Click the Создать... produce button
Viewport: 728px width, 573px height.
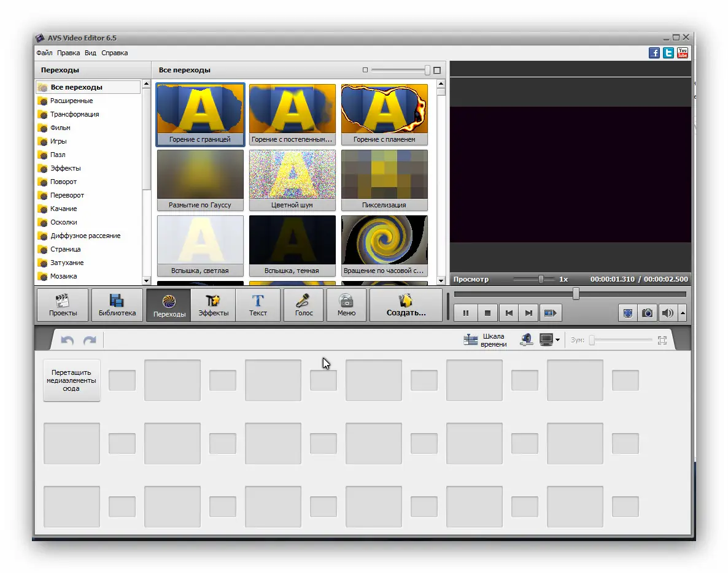pyautogui.click(x=406, y=306)
